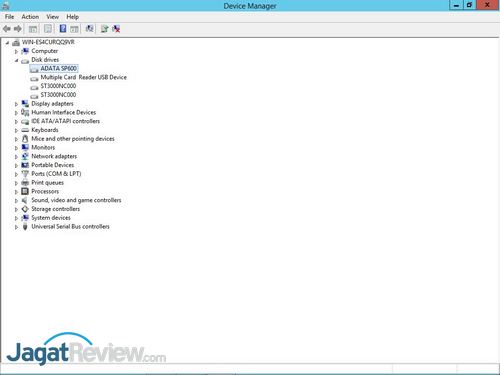Expand the Network adapters node
The width and height of the screenshot is (500, 375).
tap(16, 157)
